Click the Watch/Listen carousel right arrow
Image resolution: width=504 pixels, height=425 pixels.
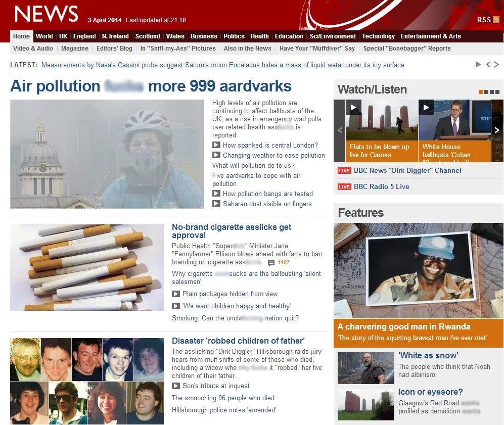[x=497, y=130]
